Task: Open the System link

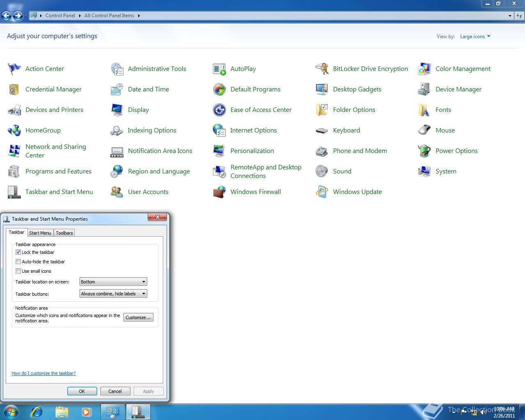Action: tap(446, 171)
